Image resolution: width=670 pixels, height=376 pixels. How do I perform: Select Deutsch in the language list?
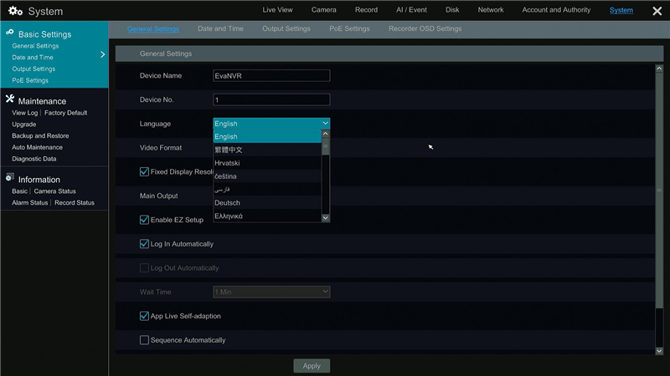click(x=267, y=203)
